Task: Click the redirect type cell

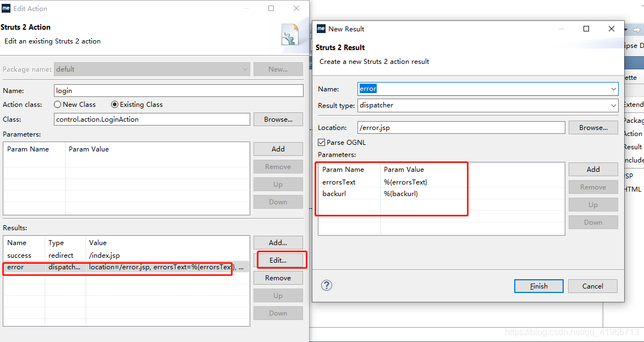Action: click(x=61, y=256)
